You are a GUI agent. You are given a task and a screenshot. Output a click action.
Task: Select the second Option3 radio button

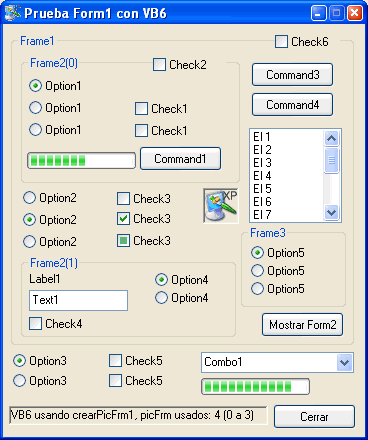[19, 381]
